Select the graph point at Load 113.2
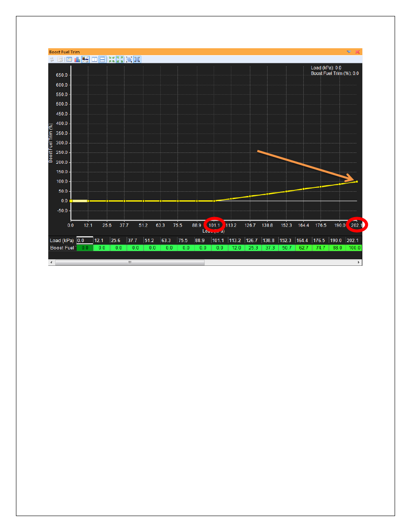411x532 pixels. click(x=231, y=199)
